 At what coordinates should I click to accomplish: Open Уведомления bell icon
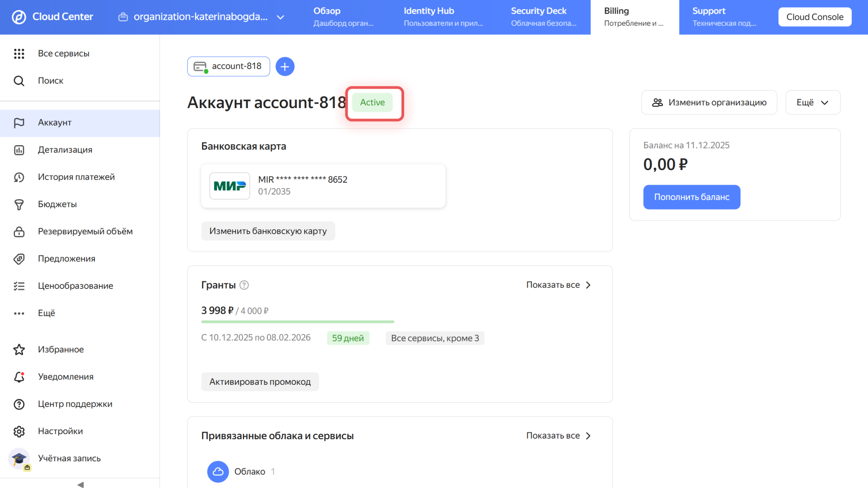click(19, 377)
